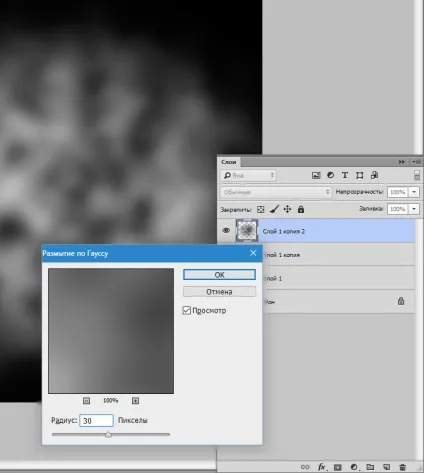This screenshot has width=424, height=473.
Task: Filter layers by adjustment layer icon
Action: (x=330, y=175)
